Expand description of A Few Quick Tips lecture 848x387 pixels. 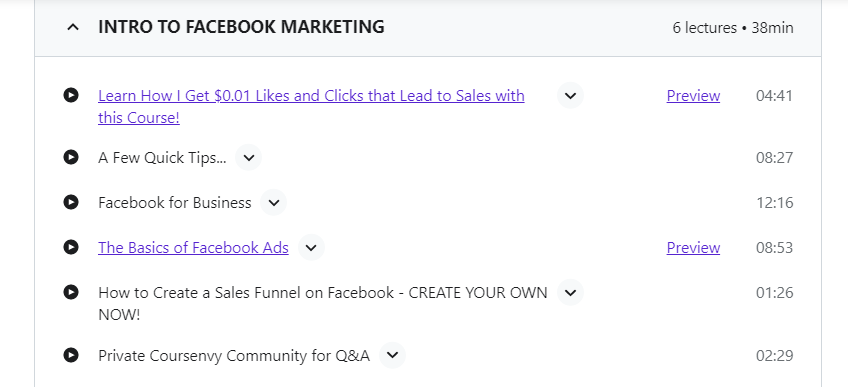[x=249, y=158]
